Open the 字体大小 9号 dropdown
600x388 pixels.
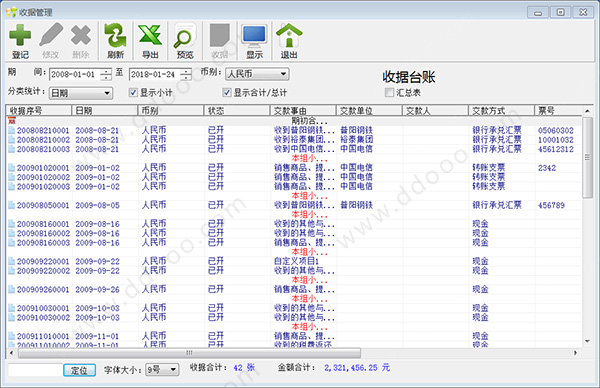pyautogui.click(x=162, y=369)
